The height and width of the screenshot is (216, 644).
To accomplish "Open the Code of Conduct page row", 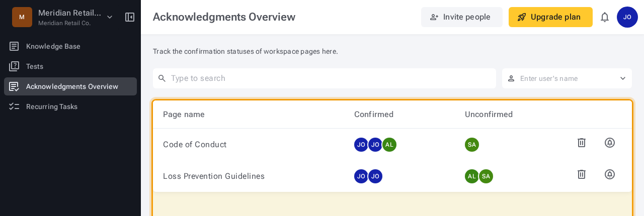I will (392, 145).
